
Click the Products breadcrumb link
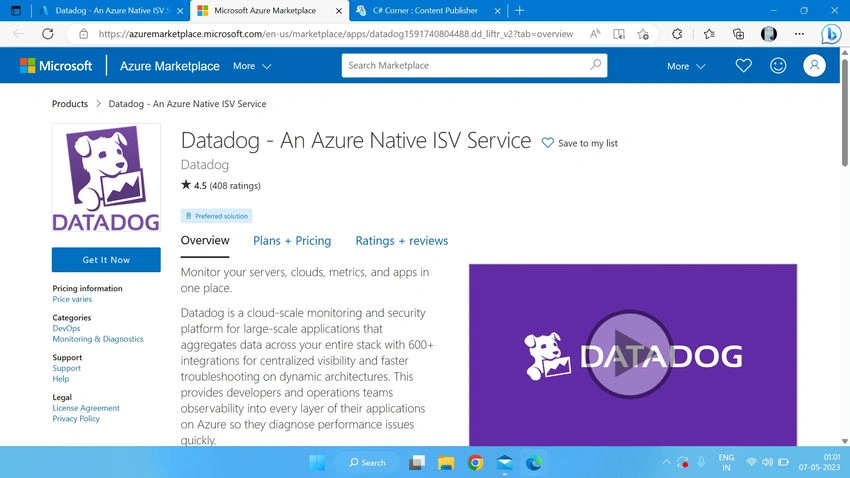[70, 104]
